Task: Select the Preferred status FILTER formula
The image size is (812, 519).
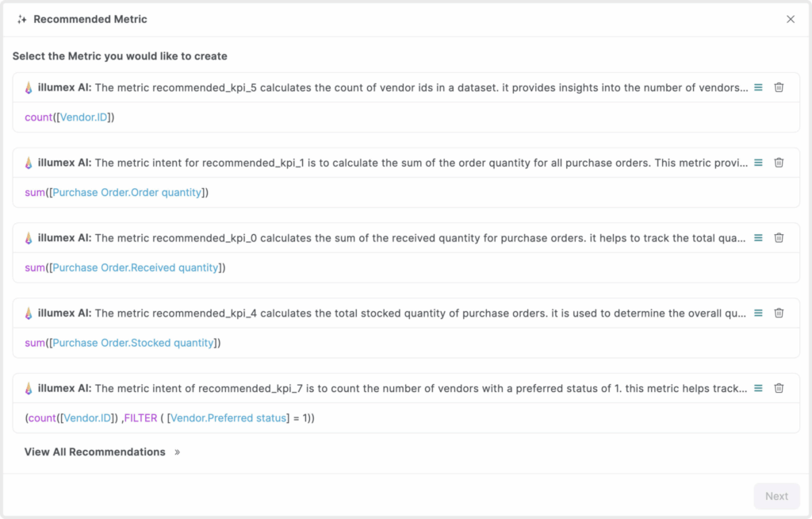Action: tap(170, 418)
